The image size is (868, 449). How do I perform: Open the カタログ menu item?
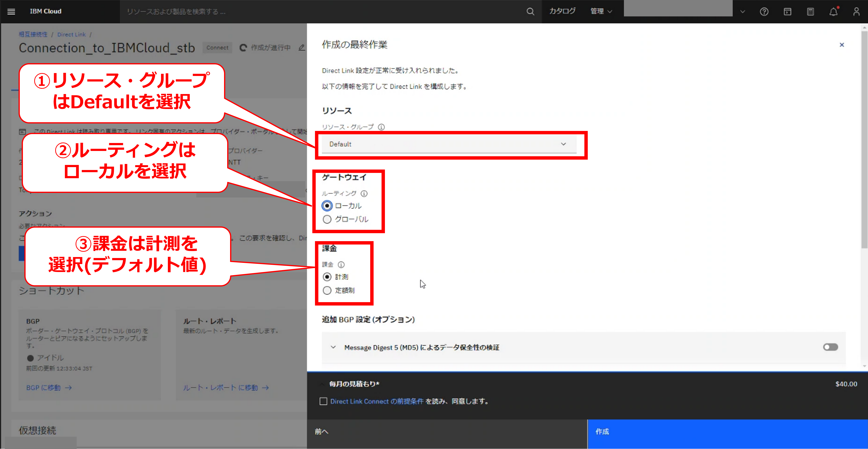pyautogui.click(x=562, y=11)
